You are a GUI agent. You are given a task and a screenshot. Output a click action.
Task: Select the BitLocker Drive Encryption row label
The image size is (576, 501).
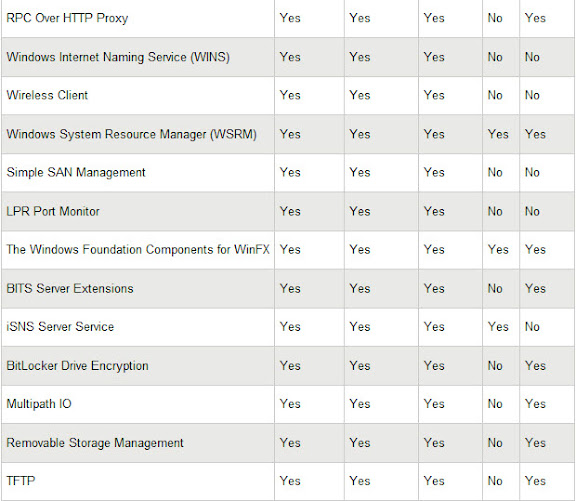pyautogui.click(x=78, y=365)
